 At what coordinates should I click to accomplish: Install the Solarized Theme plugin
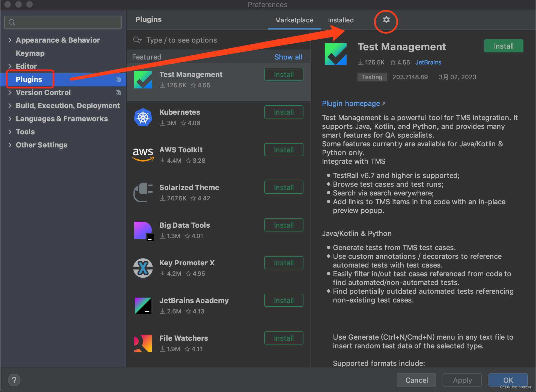[284, 187]
